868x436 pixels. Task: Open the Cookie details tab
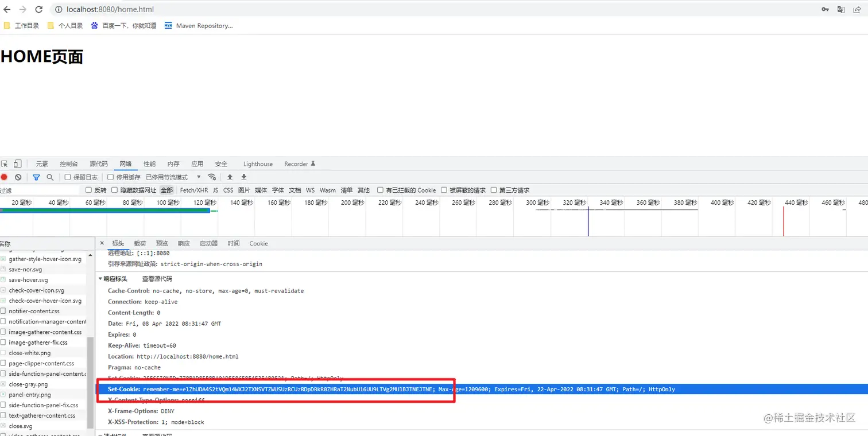click(258, 243)
